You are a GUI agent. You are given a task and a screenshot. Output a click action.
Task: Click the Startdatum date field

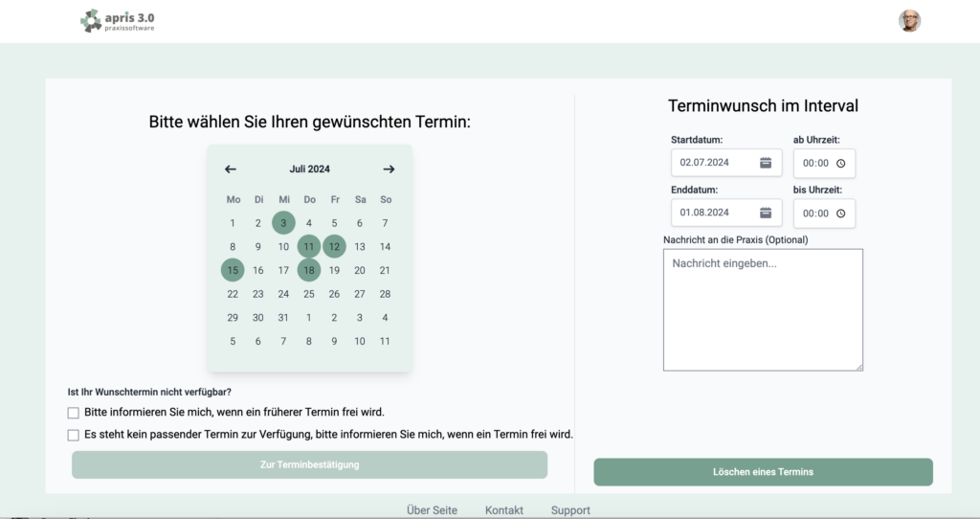coord(726,163)
